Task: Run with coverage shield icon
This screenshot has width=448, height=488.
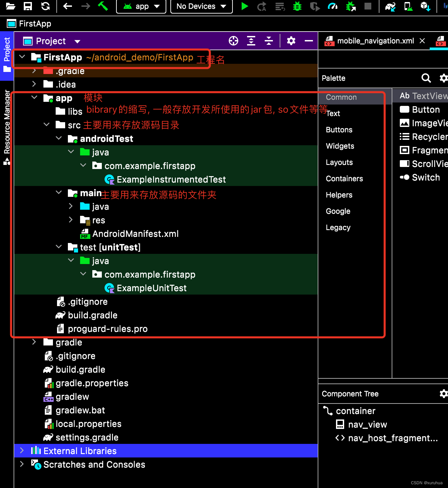Action: coord(315,6)
